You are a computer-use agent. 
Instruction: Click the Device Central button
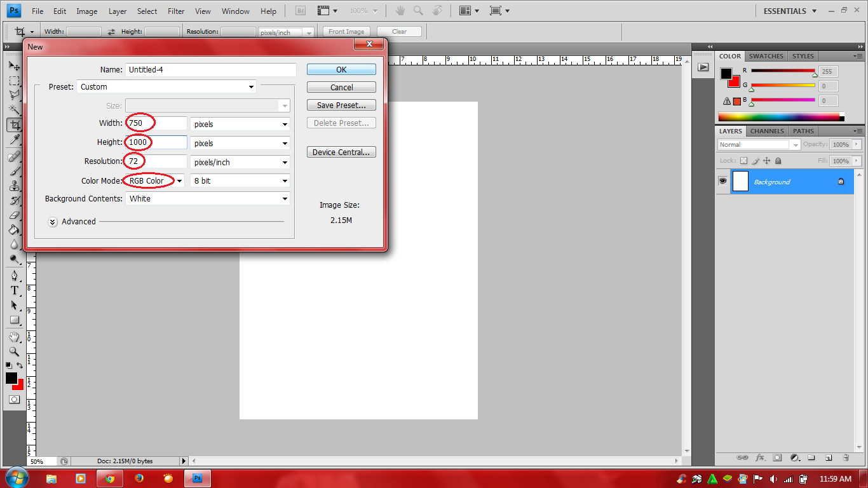point(341,152)
